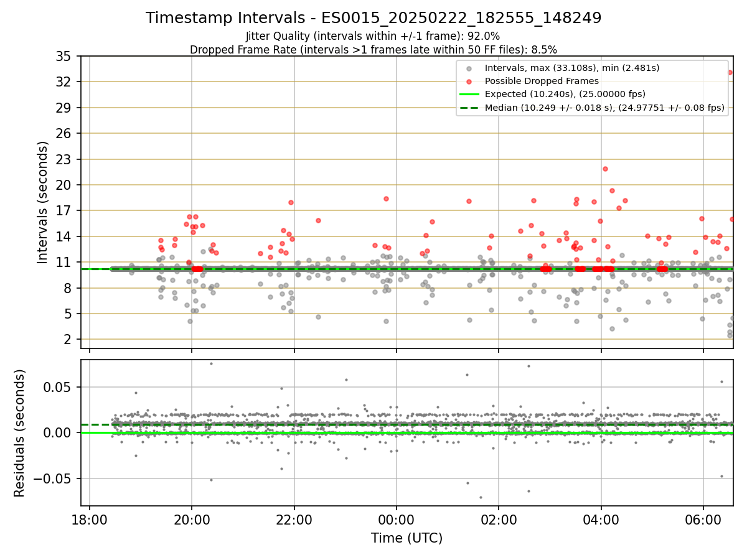The height and width of the screenshot is (560, 747).
Task: Click legend entry "Possible Dropped Frames"
Action: 542,81
